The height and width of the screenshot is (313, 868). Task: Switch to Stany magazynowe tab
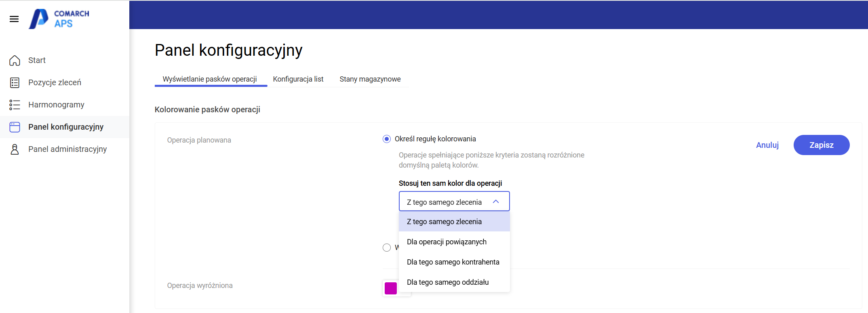pos(370,79)
